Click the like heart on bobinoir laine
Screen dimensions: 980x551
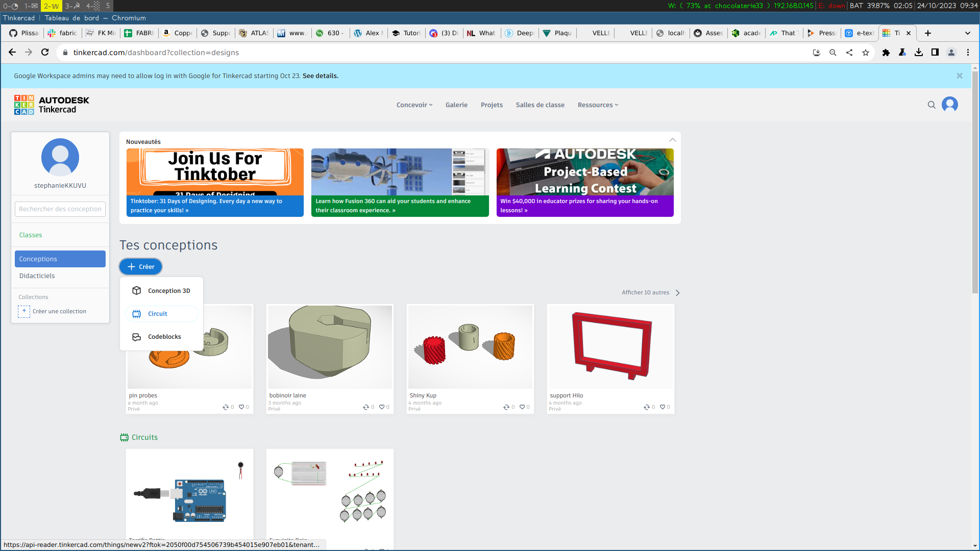[x=382, y=407]
